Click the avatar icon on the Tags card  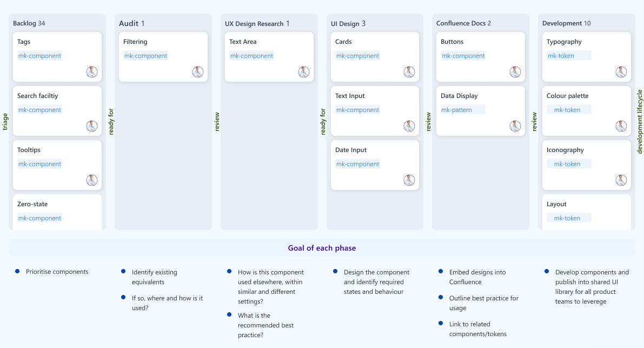(x=92, y=71)
